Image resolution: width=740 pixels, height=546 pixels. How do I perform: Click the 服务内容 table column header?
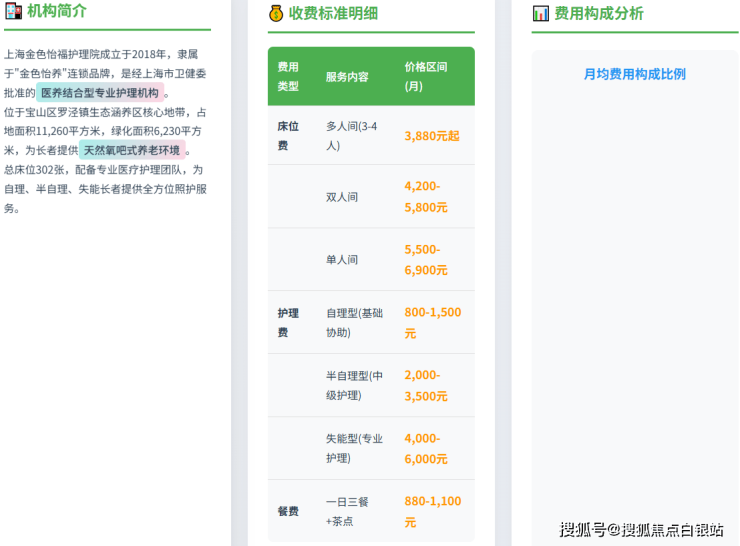(x=347, y=77)
